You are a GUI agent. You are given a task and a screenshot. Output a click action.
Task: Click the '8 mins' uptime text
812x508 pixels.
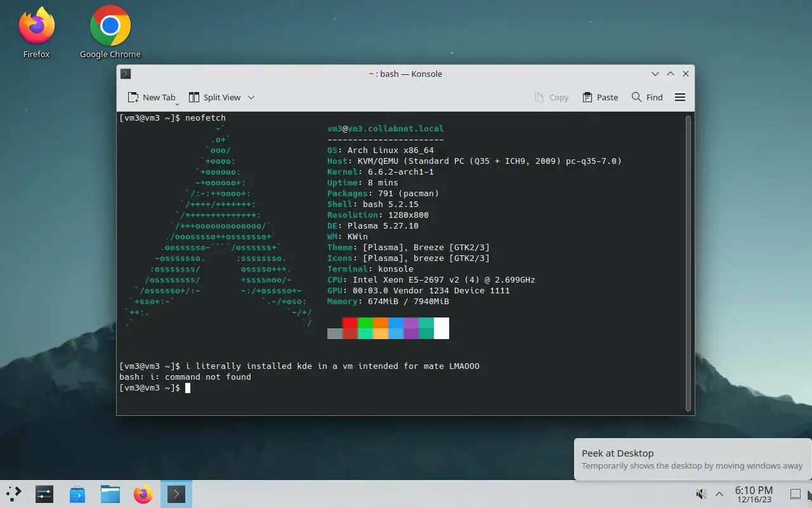pyautogui.click(x=383, y=182)
